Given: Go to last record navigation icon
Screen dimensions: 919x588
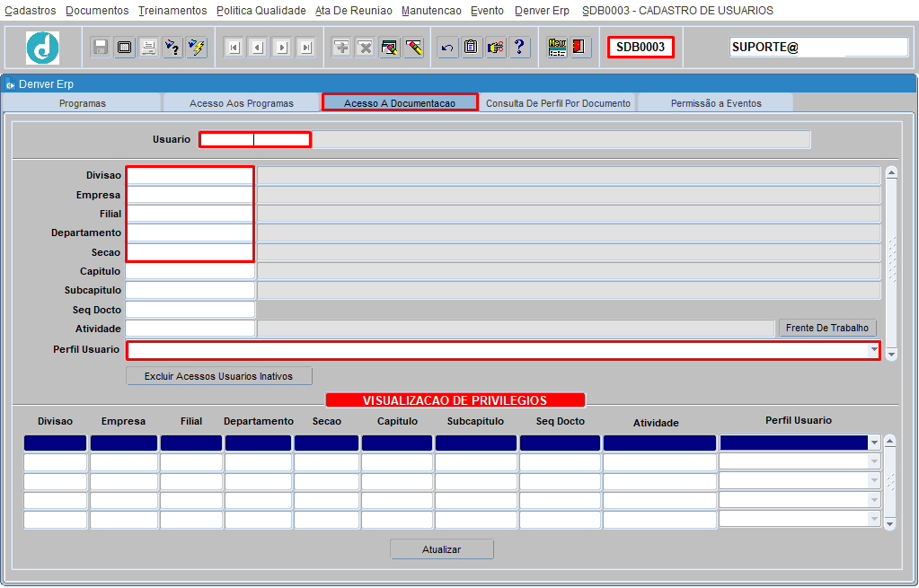Looking at the screenshot, I should pos(306,47).
